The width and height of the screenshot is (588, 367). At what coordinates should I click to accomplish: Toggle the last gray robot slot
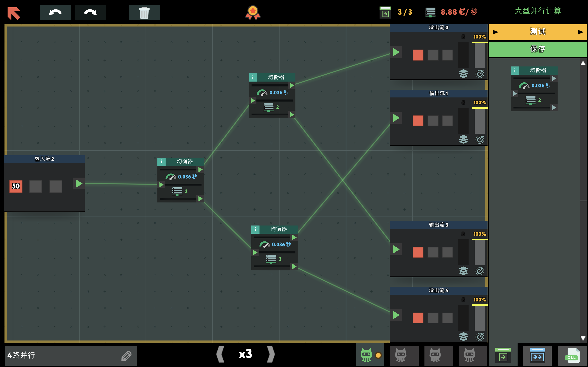pyautogui.click(x=469, y=355)
